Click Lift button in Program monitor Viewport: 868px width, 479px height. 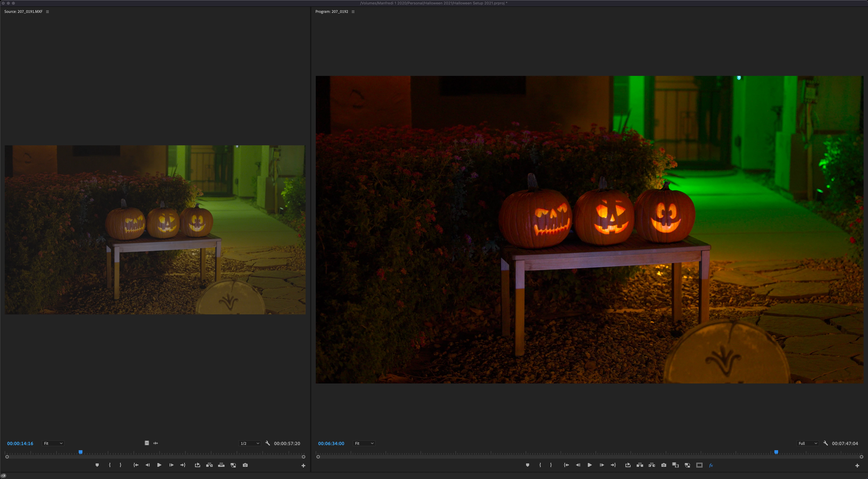coord(640,465)
